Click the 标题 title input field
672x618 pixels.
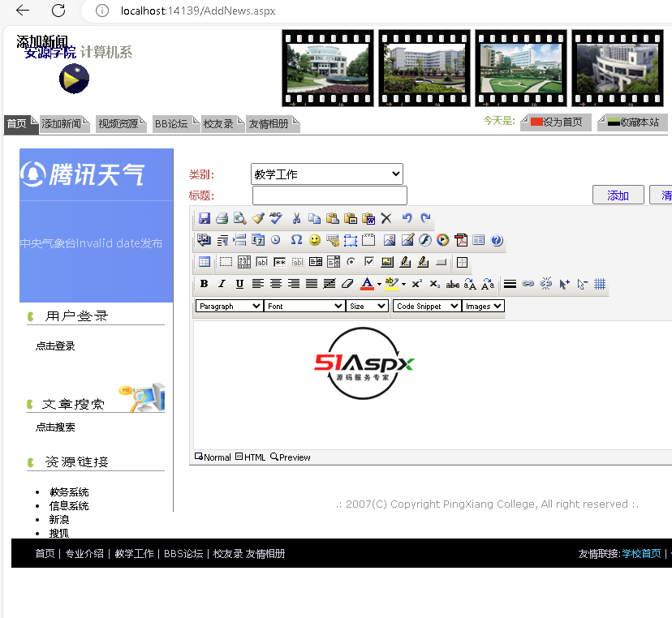tap(330, 195)
